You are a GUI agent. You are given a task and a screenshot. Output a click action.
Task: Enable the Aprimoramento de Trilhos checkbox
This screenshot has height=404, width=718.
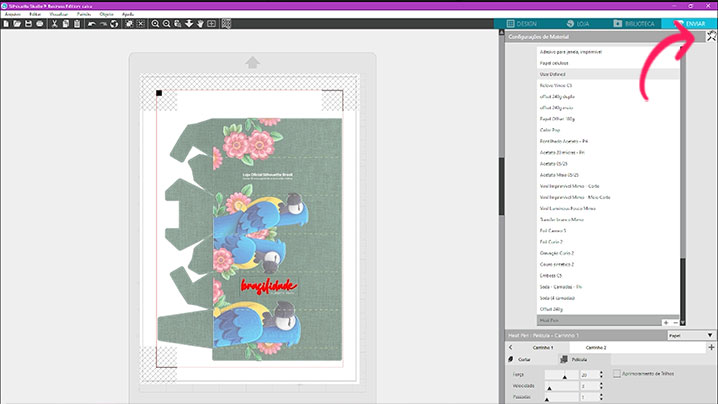[617, 374]
